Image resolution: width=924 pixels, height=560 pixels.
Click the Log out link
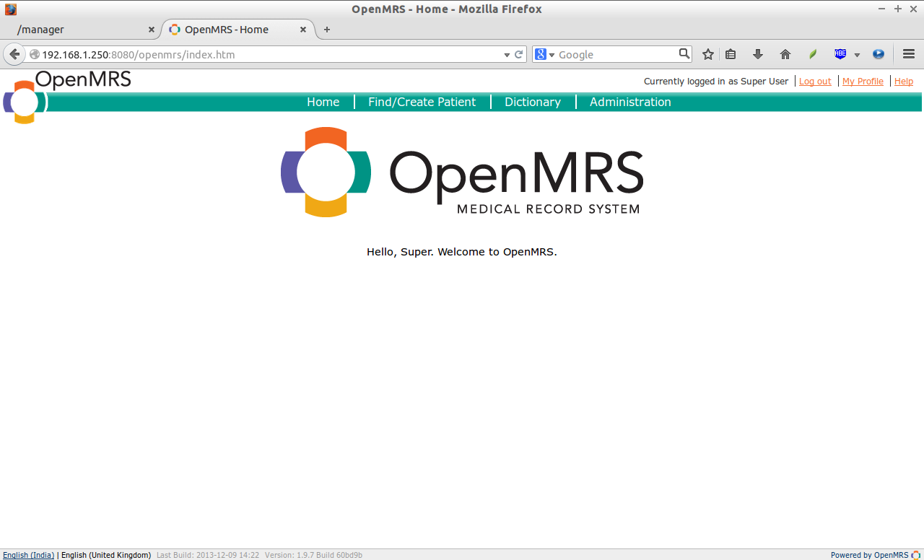(x=815, y=82)
